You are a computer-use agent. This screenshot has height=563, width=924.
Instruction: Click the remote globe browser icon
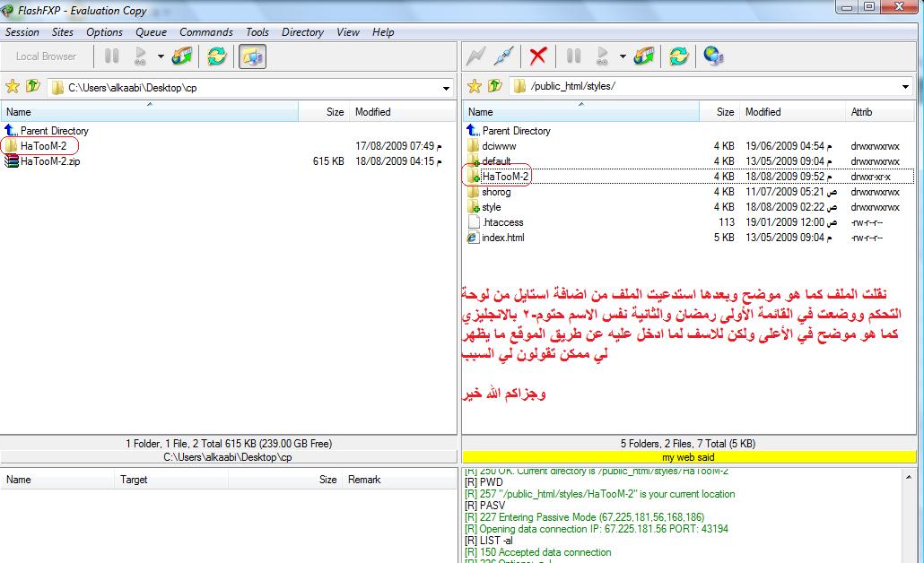[x=713, y=56]
